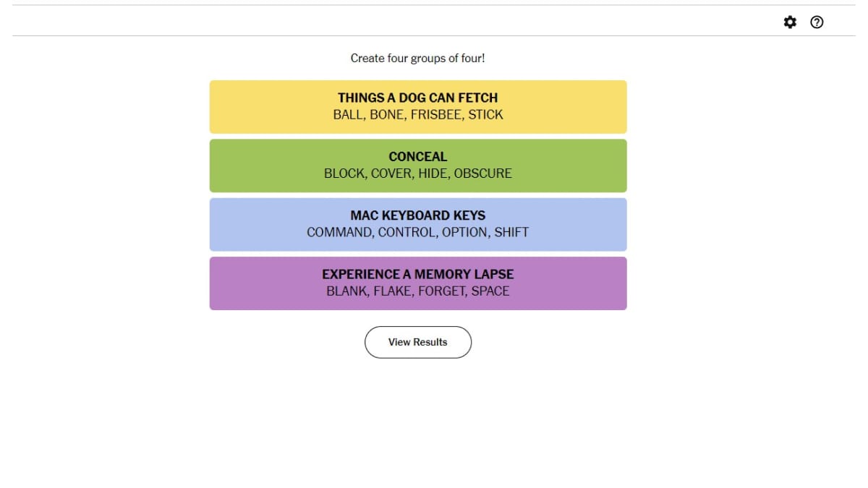Screen dimensions: 868x488
Task: Click the CONCEAL category heading
Action: (x=417, y=156)
